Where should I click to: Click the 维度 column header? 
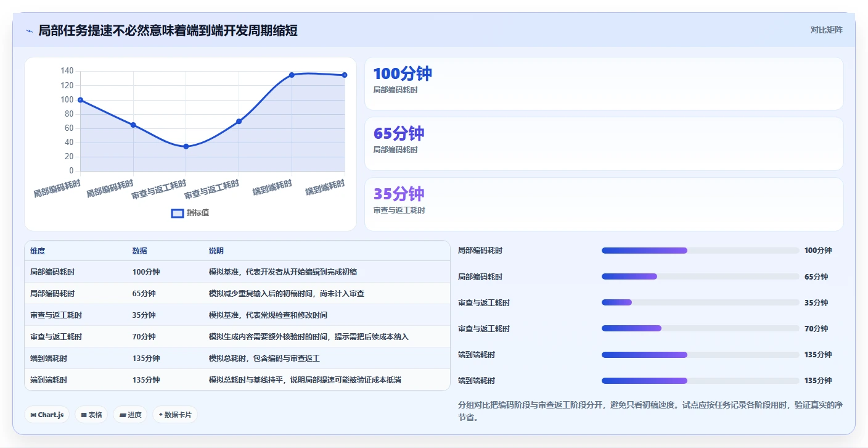tap(38, 251)
